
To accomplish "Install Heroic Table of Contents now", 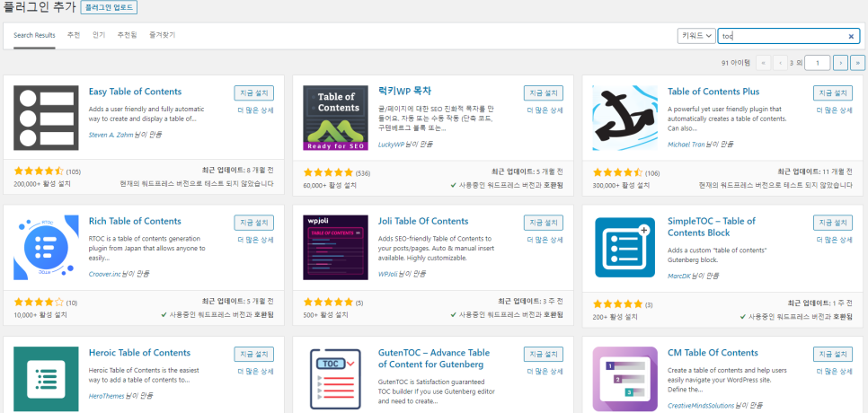I will (x=253, y=354).
